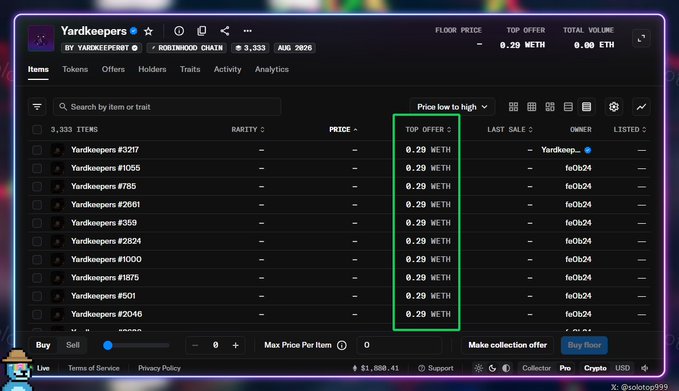Open the Activity tab
679x391 pixels.
(227, 69)
